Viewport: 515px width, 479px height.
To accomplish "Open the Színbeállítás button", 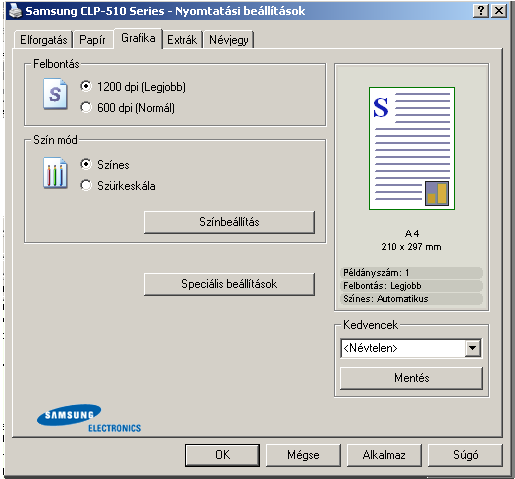I will coord(229,222).
